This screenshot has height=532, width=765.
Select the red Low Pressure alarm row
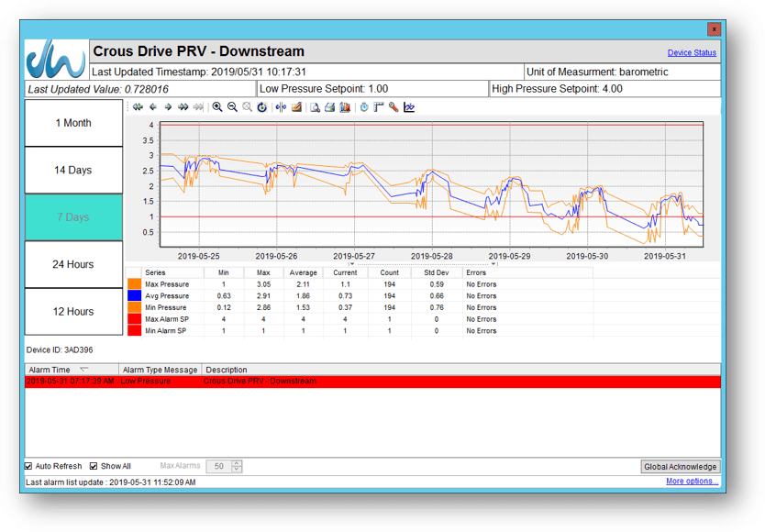[372, 382]
